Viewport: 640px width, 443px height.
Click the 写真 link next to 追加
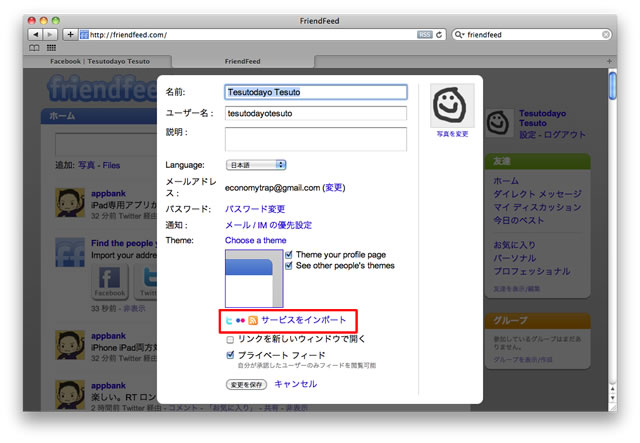pos(87,165)
